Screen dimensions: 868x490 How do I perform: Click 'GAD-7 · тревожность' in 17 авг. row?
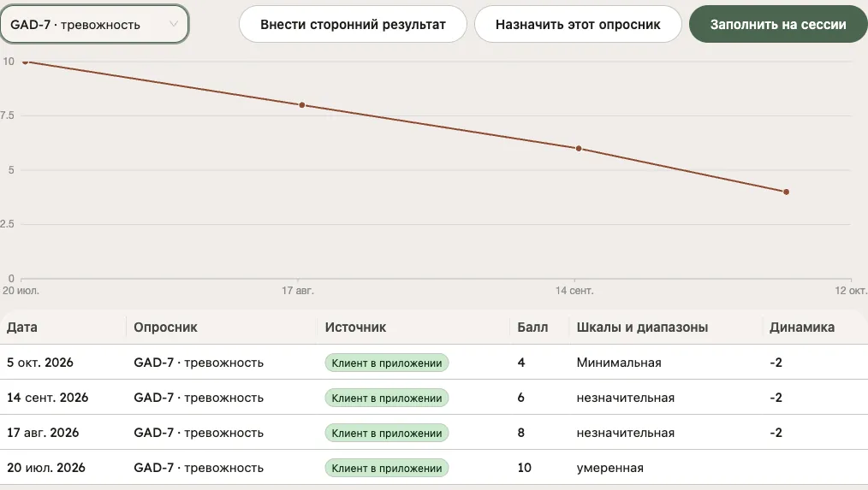coord(199,433)
